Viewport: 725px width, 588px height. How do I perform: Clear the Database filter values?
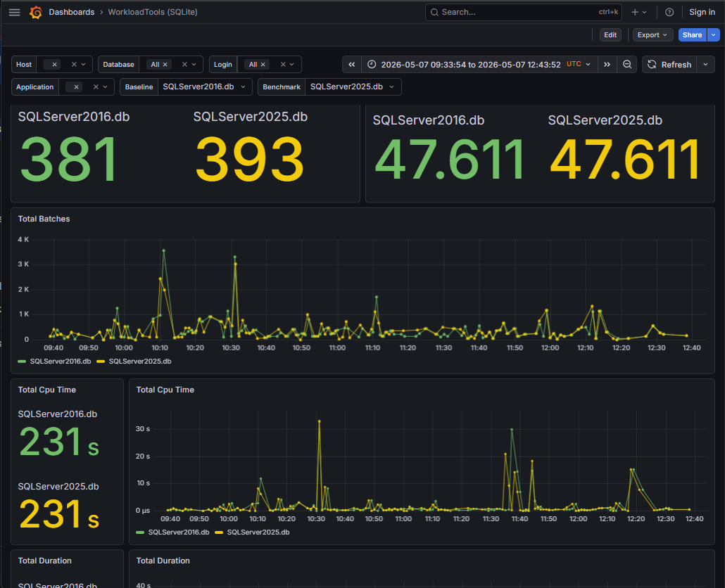[184, 65]
